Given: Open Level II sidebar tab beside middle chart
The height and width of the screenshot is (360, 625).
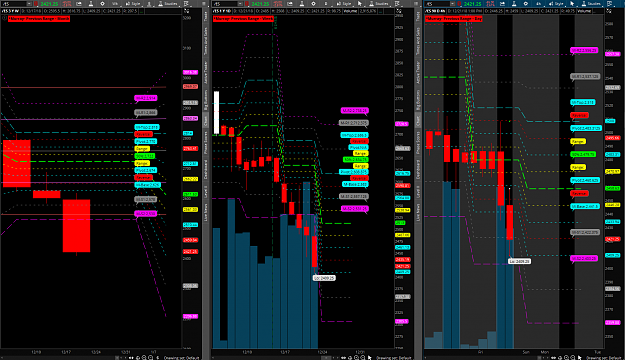Looking at the screenshot, I should tap(418, 191).
